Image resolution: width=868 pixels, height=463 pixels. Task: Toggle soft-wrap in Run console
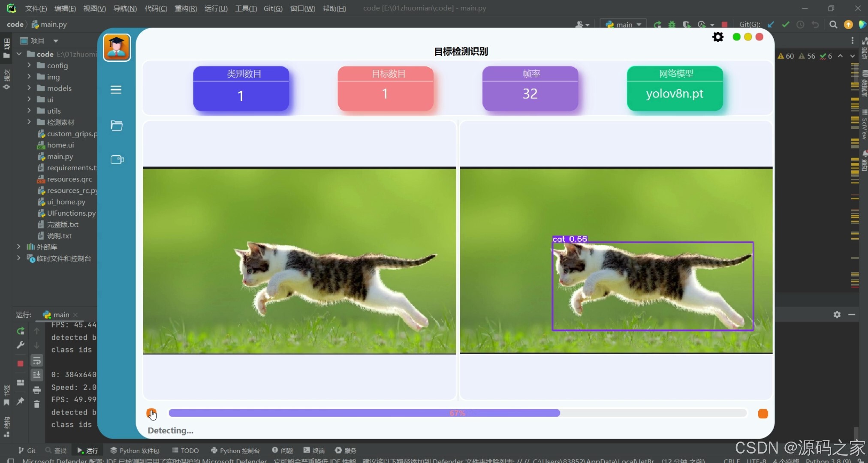click(x=37, y=361)
